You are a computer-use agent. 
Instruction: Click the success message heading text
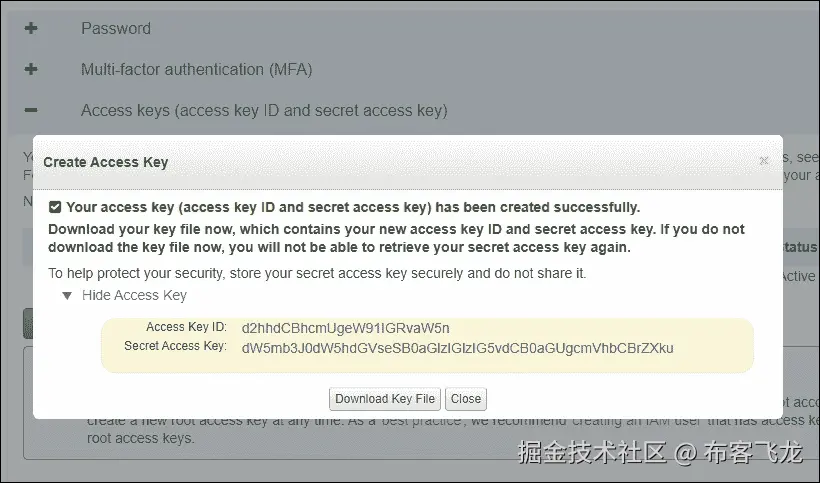tap(352, 207)
